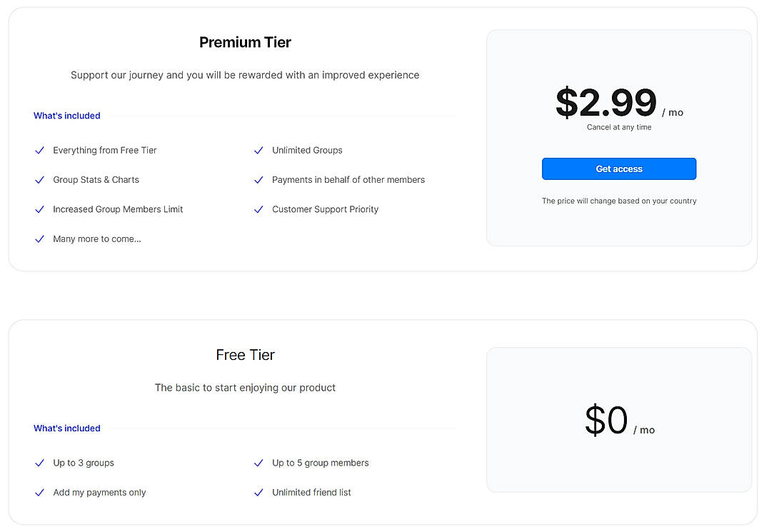Click the checkmark beside Customer Support Priority

pyautogui.click(x=258, y=209)
